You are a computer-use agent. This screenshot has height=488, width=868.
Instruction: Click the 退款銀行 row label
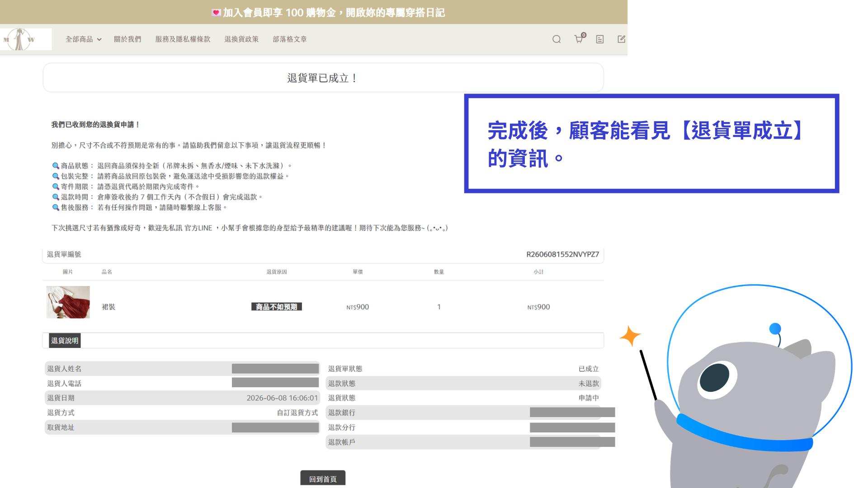[342, 413]
